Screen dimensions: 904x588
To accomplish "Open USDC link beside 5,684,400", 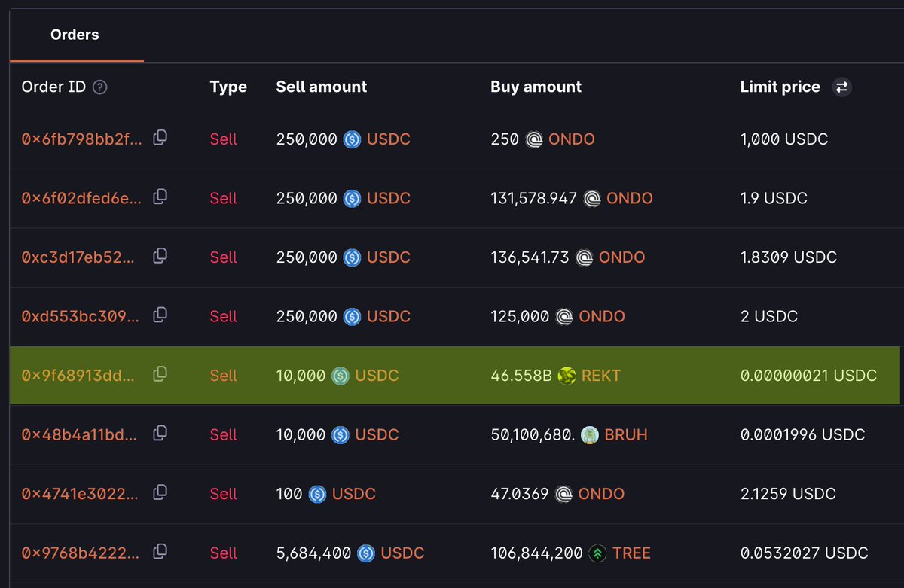I will pyautogui.click(x=403, y=553).
